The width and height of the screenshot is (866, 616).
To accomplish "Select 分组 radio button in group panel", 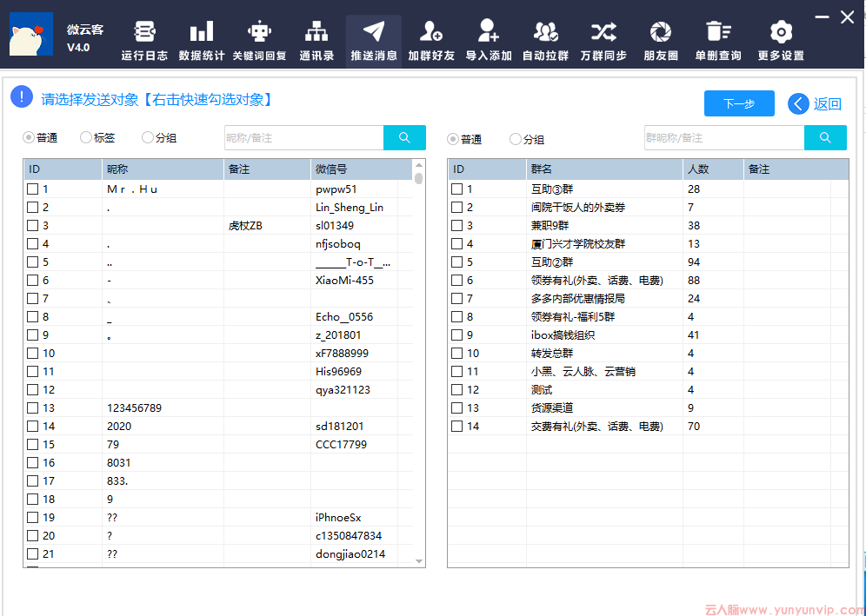I will pyautogui.click(x=516, y=139).
